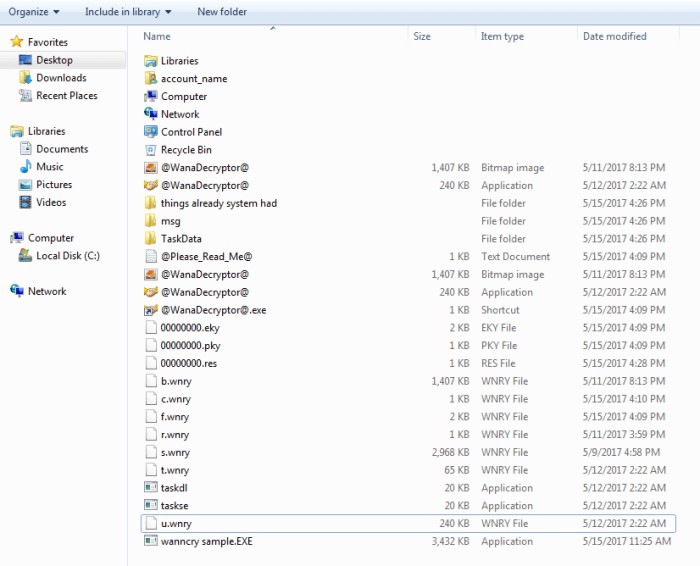Open Pictures library in the sidebar
Screen dimensions: 700x566
coord(54,185)
